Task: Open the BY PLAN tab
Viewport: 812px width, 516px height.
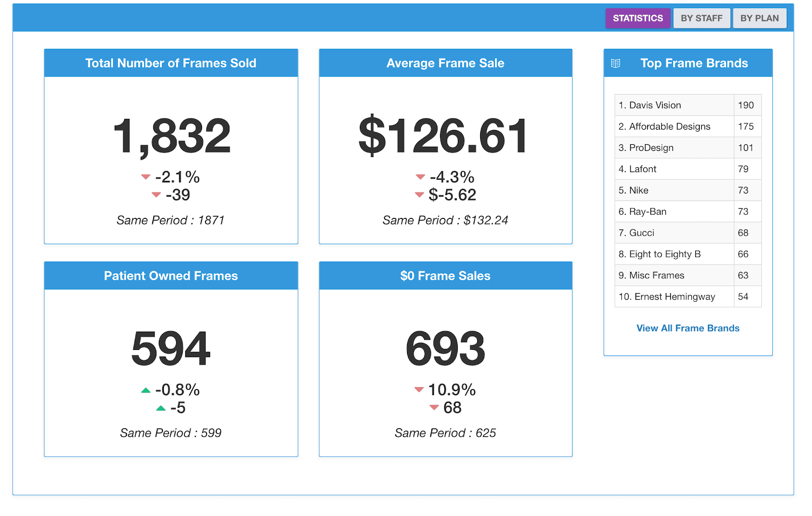Action: 759,18
